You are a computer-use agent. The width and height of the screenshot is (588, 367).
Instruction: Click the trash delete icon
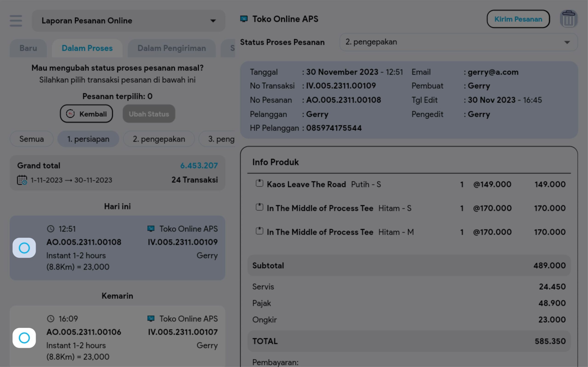pos(568,19)
